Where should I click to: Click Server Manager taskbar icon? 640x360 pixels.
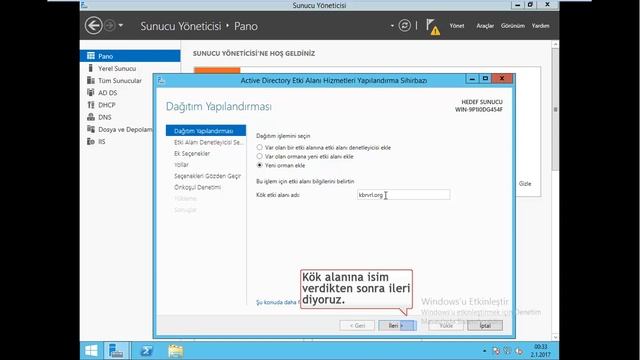pos(116,351)
